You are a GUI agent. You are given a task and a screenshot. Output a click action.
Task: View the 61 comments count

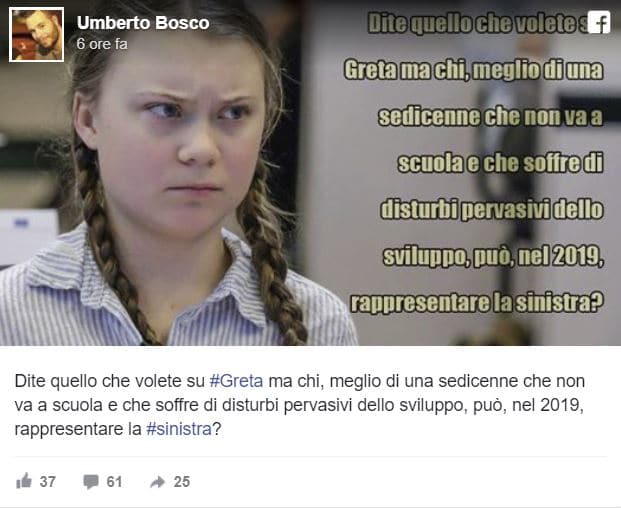click(114, 481)
